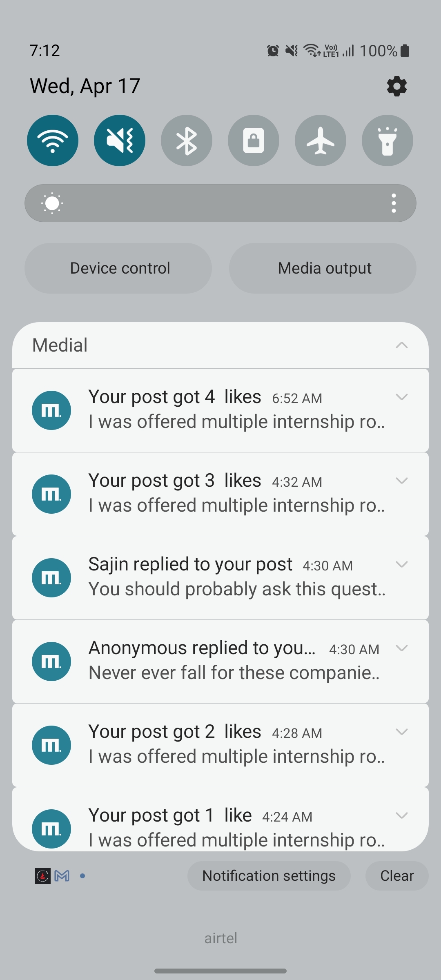Open settings via the gear icon
The image size is (441, 980).
(x=396, y=87)
